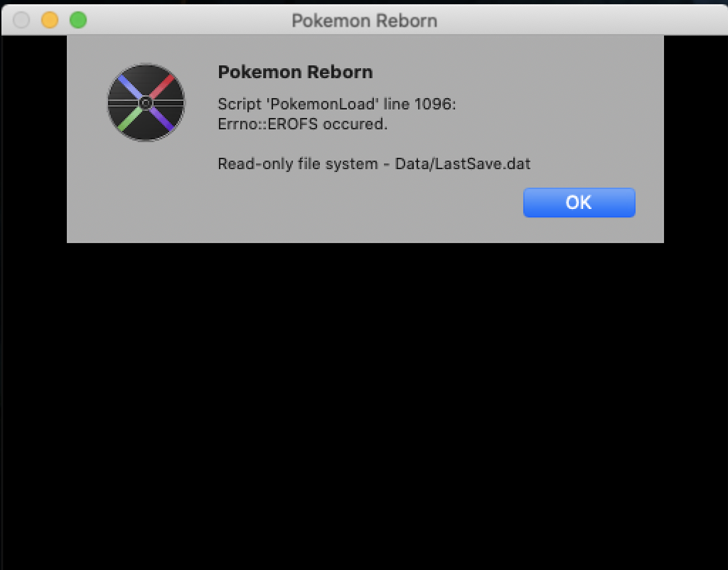Click the grayed-out close window button
728x570 pixels.
point(21,20)
